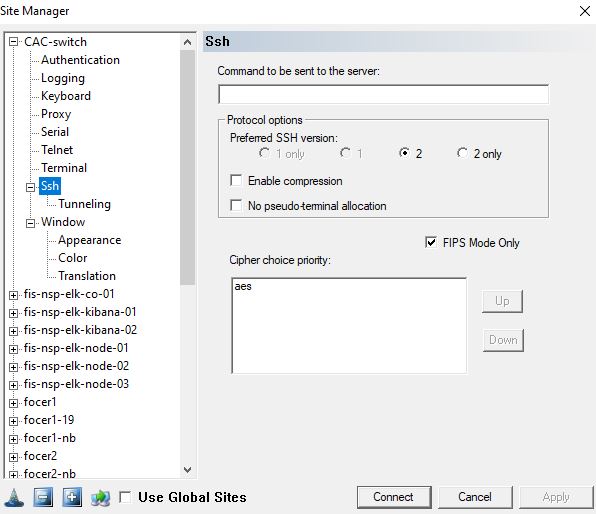
Task: Click the Connect button
Action: click(x=394, y=497)
